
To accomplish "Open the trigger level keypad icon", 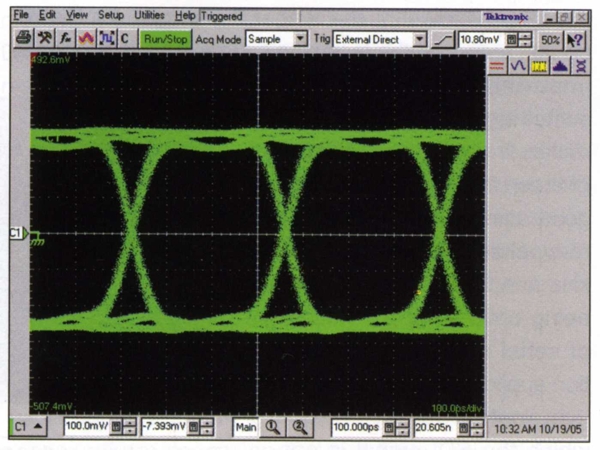I will tap(512, 40).
